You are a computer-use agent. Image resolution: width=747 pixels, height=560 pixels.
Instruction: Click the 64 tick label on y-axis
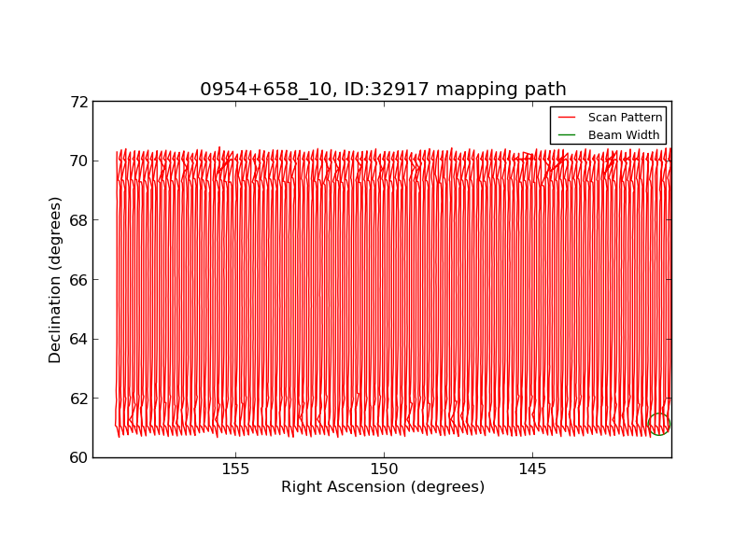(78, 339)
